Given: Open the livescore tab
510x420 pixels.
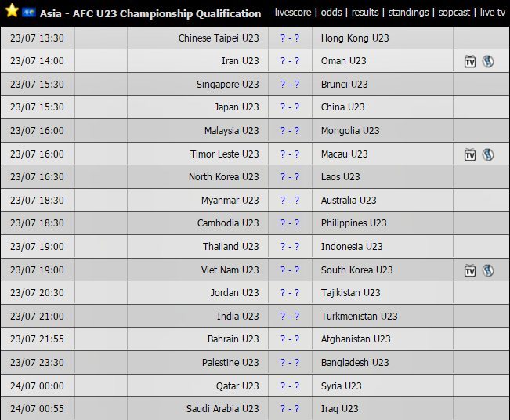Looking at the screenshot, I should pos(292,13).
